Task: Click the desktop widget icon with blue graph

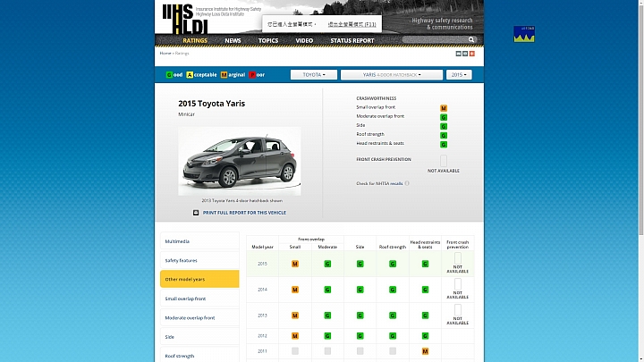Action: pyautogui.click(x=524, y=34)
